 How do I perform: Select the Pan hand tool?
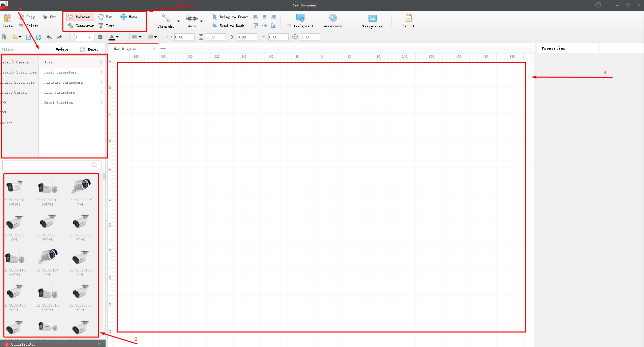point(105,17)
